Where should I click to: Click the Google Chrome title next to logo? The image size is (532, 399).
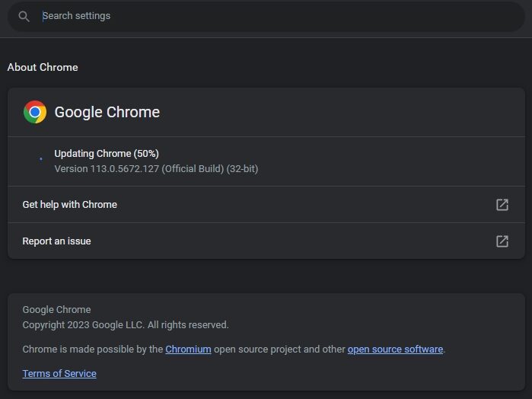(x=107, y=113)
